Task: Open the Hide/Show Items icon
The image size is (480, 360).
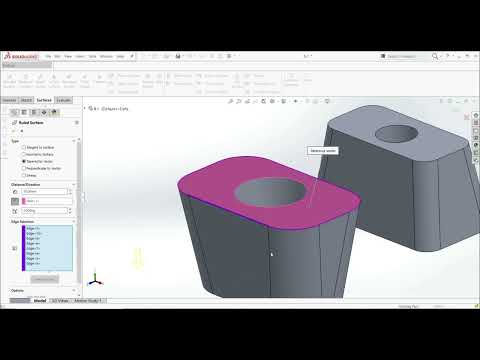Action: coord(295,101)
